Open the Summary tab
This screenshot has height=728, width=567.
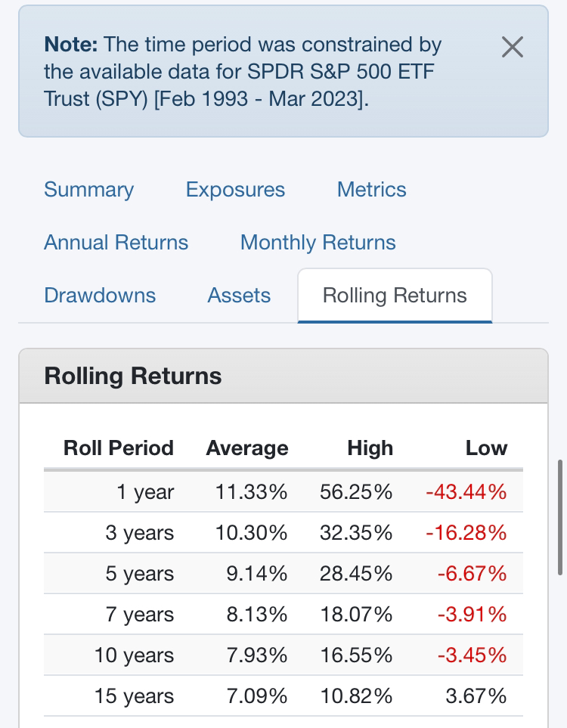[x=88, y=190]
